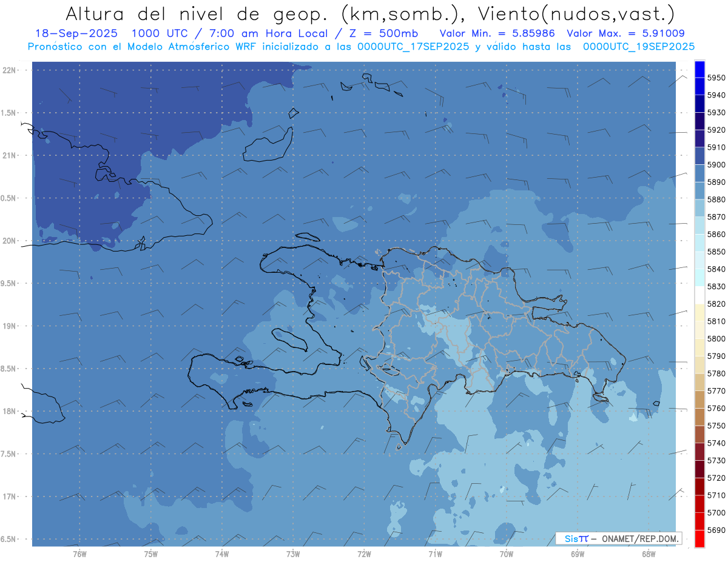Click the 5950 blue colorbar swatch
This screenshot has height=562, width=728.
point(699,69)
